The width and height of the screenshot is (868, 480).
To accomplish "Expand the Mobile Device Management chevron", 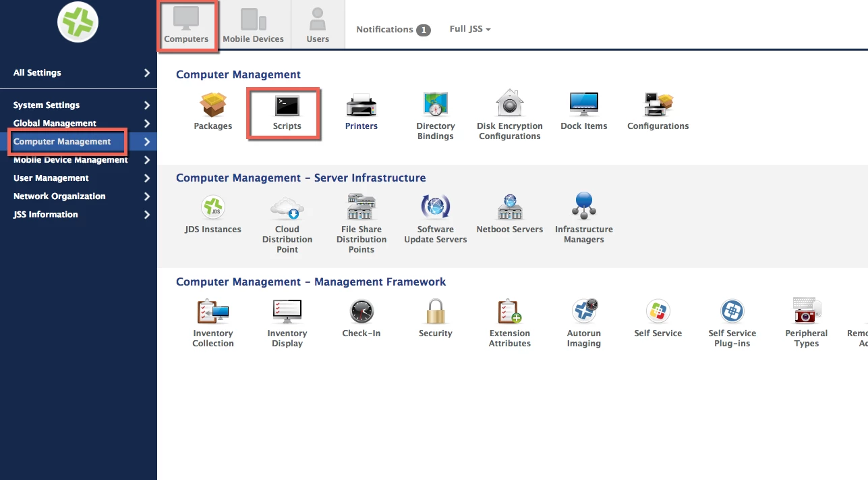I will (x=147, y=160).
